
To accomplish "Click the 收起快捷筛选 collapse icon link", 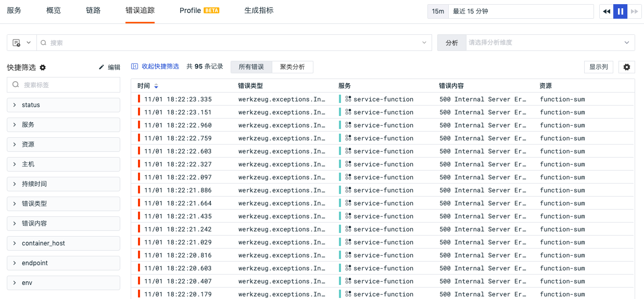I will (155, 67).
